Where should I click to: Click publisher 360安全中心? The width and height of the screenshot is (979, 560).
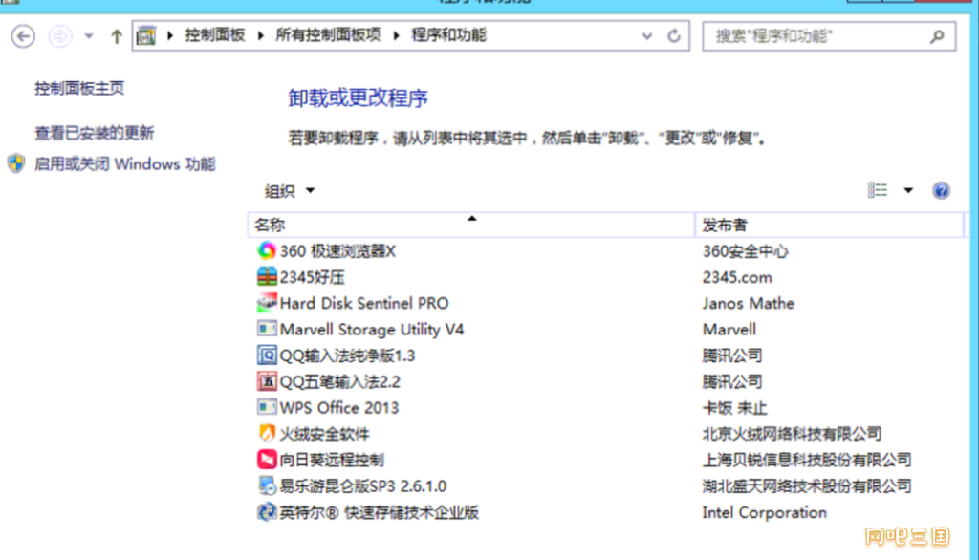(745, 251)
